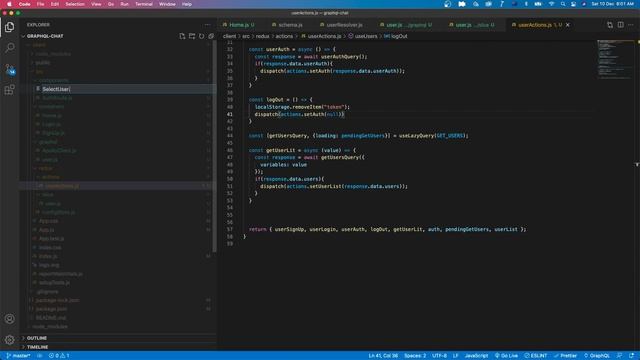Click the code minimap preview
The width and height of the screenshot is (640, 360).
[616, 59]
